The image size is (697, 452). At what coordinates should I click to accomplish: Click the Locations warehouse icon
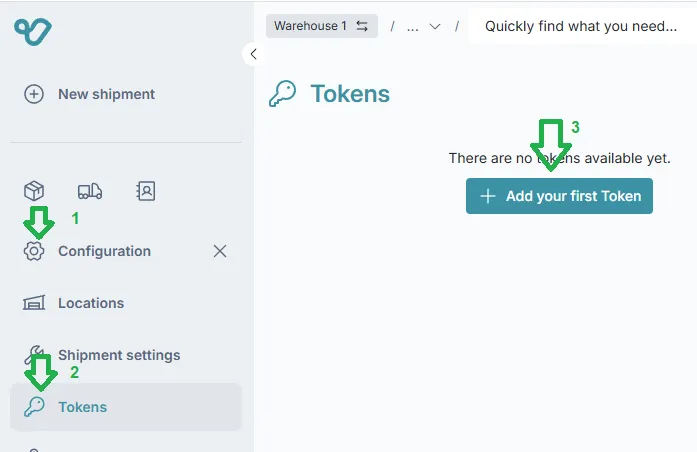pos(34,303)
